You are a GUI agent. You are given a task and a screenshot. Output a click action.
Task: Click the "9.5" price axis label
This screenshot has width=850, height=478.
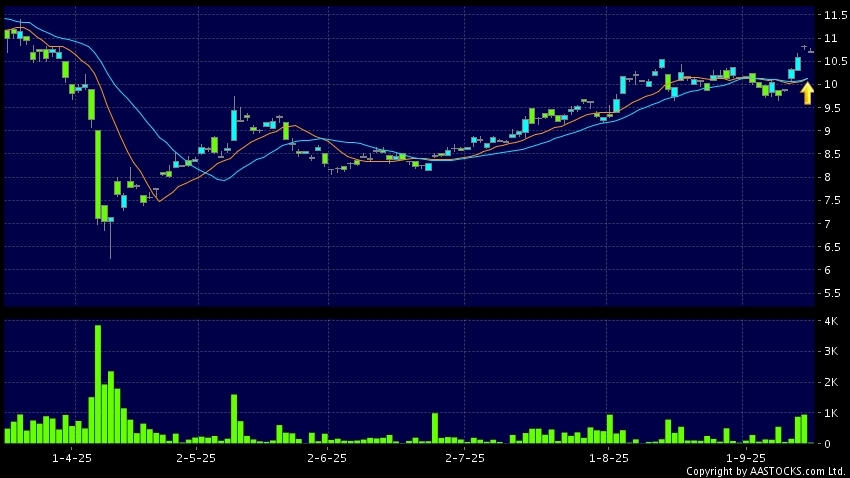[833, 108]
